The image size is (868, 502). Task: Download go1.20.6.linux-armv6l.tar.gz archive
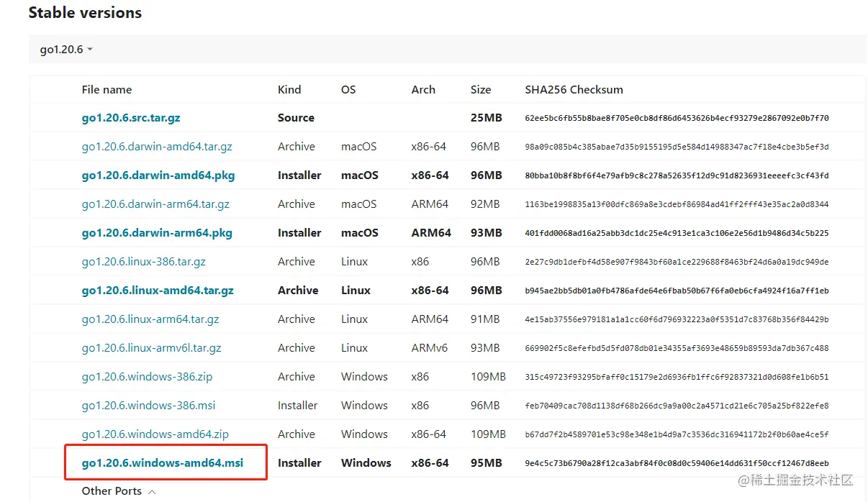(x=151, y=348)
